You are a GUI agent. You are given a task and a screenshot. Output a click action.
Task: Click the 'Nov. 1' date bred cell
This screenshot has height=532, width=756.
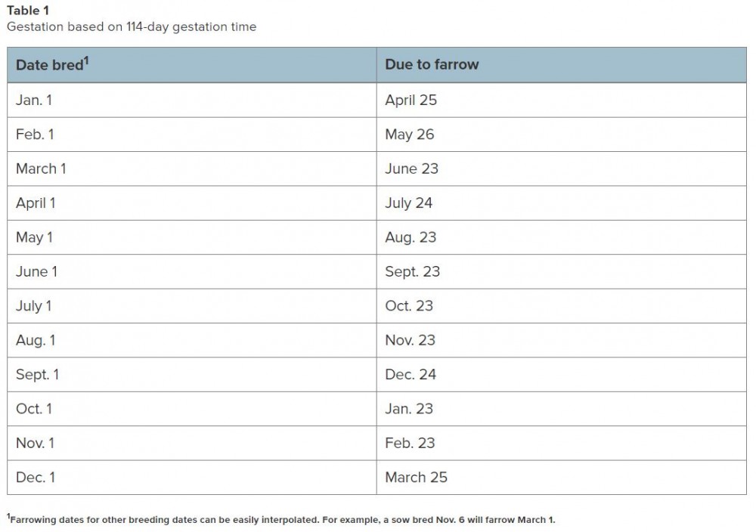tap(192, 443)
